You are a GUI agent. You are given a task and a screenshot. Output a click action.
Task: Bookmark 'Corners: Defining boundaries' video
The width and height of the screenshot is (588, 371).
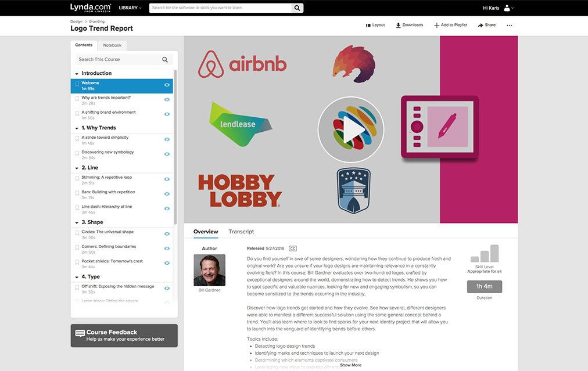(x=77, y=248)
